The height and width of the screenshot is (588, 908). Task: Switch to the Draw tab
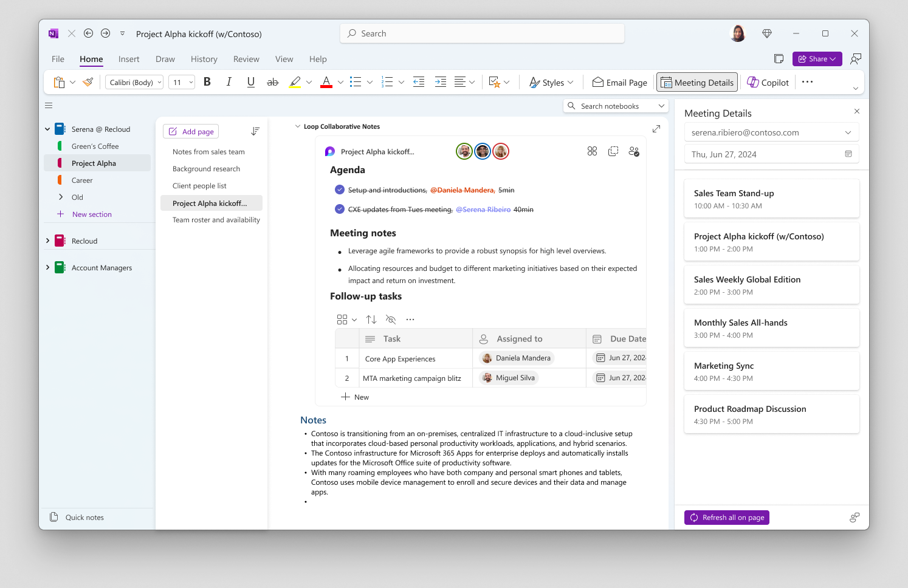165,59
